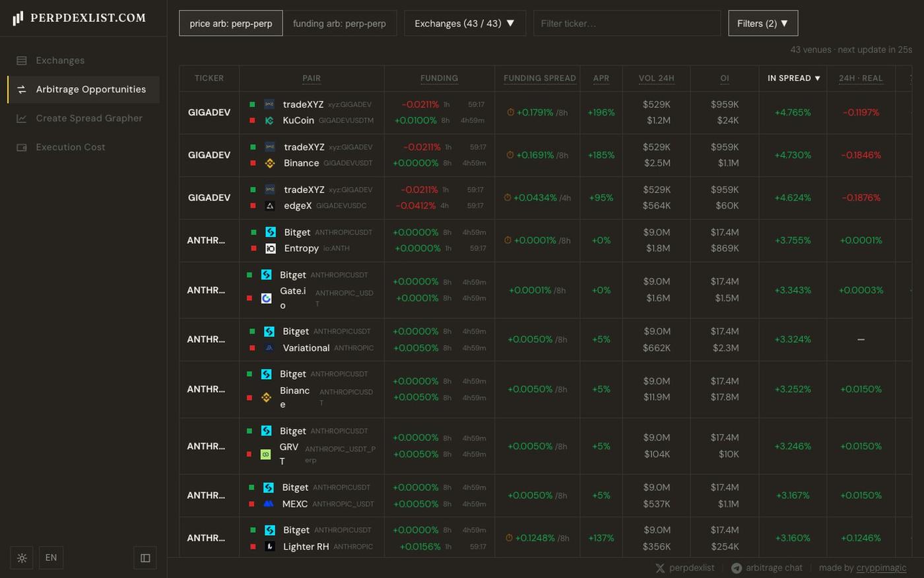This screenshot has height=578, width=924.
Task: Click the edgeX GIGADEVUSDC pair name
Action: pyautogui.click(x=325, y=205)
